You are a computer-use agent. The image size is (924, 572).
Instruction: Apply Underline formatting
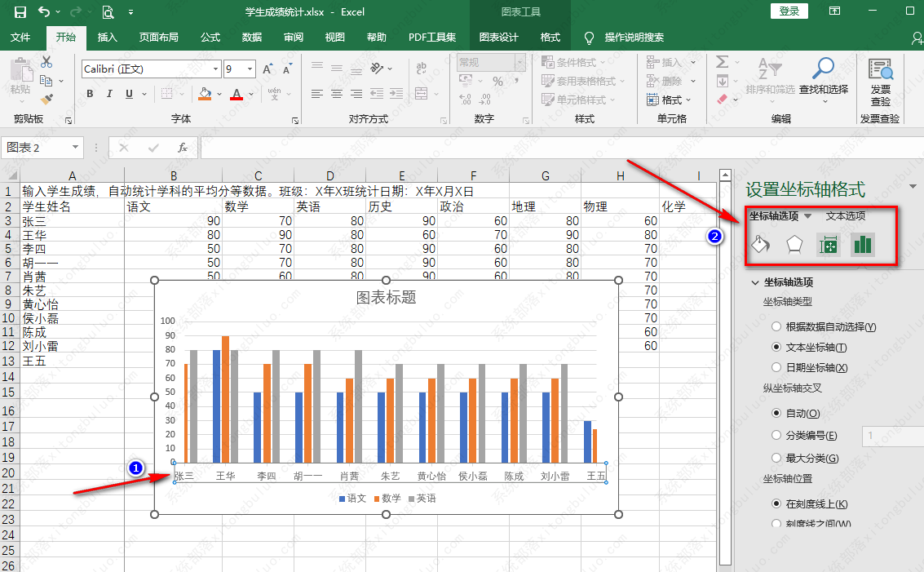[129, 94]
